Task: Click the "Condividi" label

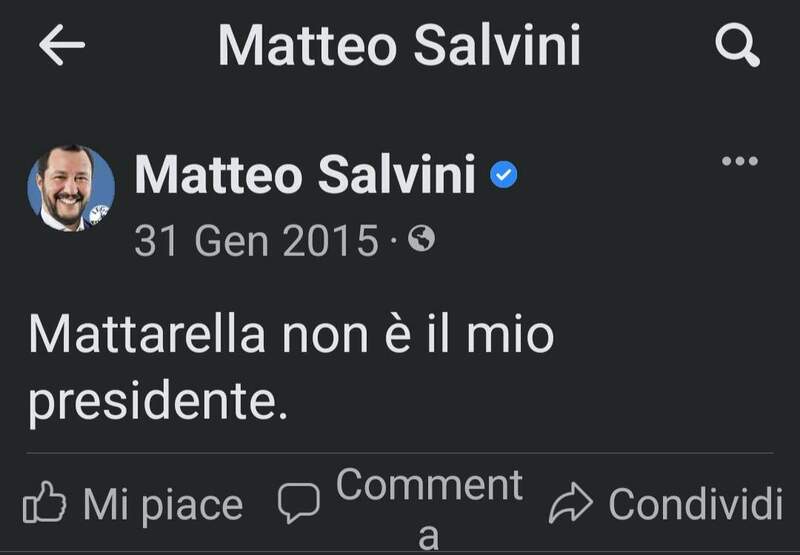Action: [x=695, y=504]
